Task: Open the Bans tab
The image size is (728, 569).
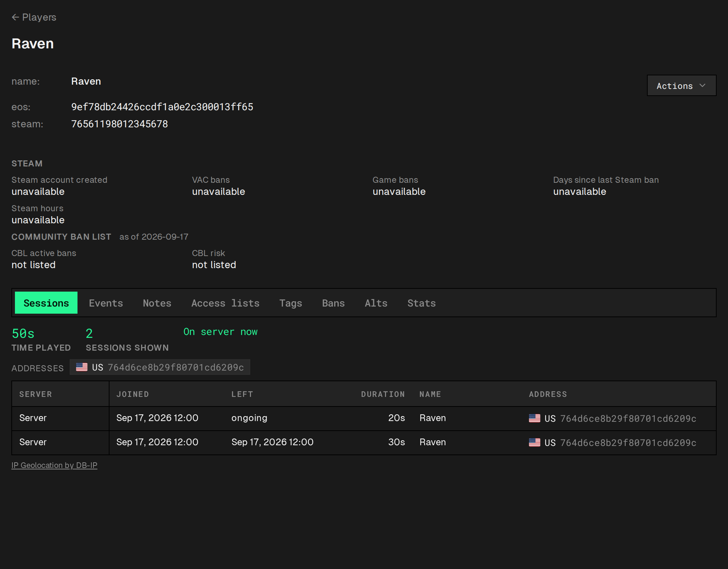Action: [333, 303]
